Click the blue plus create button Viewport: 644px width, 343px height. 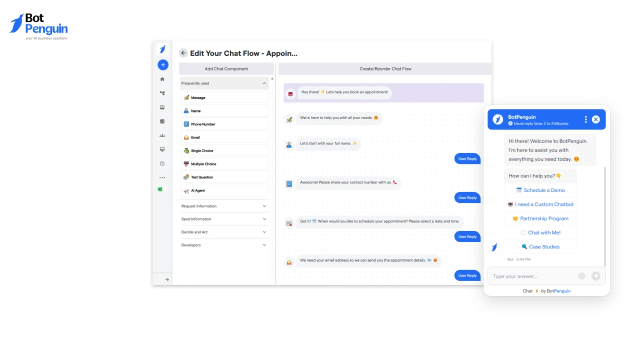(162, 65)
